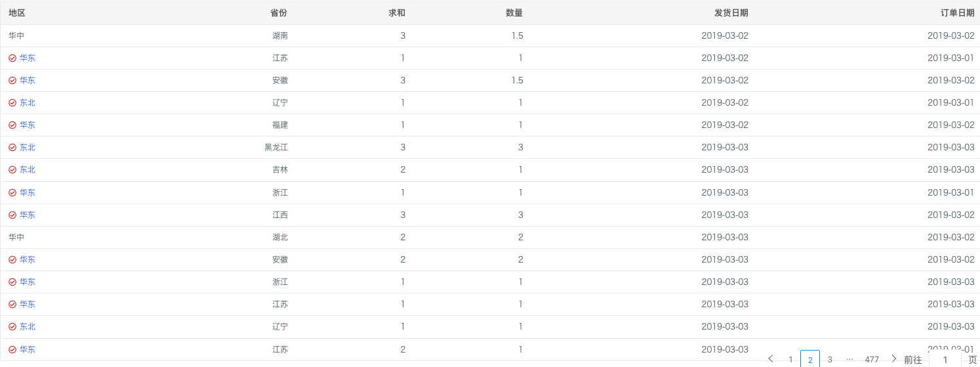
Task: Open the 东北 link in the 黑龙江 row
Action: click(x=28, y=148)
